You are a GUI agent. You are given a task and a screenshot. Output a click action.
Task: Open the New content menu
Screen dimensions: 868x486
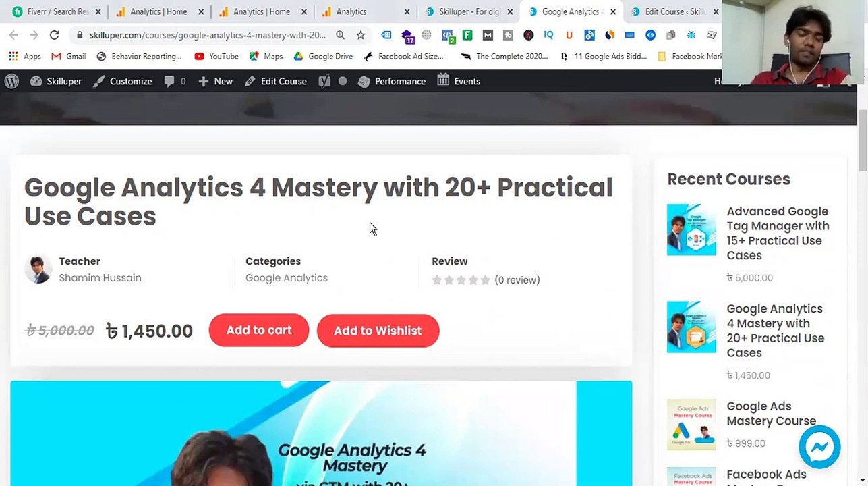tap(215, 81)
